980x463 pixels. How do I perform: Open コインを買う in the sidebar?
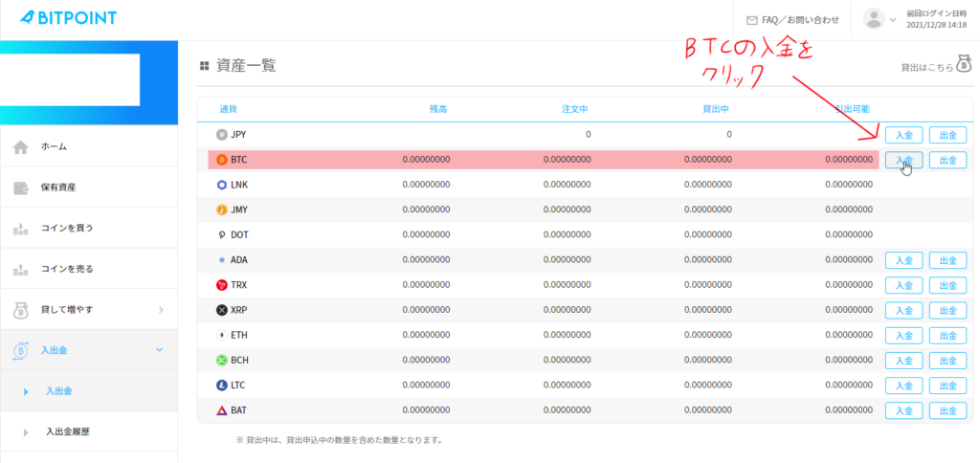[x=66, y=229]
